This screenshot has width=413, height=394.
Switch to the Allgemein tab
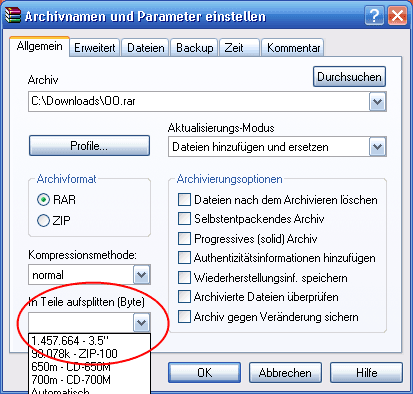click(x=39, y=46)
